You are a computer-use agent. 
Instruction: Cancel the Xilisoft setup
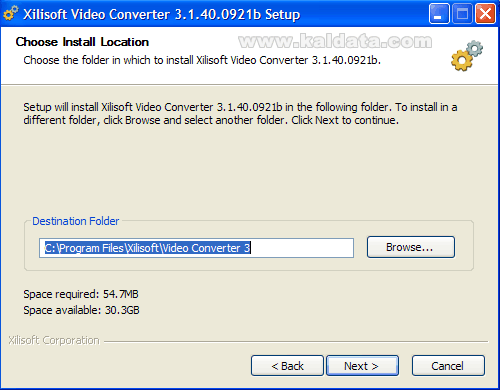pyautogui.click(x=448, y=366)
